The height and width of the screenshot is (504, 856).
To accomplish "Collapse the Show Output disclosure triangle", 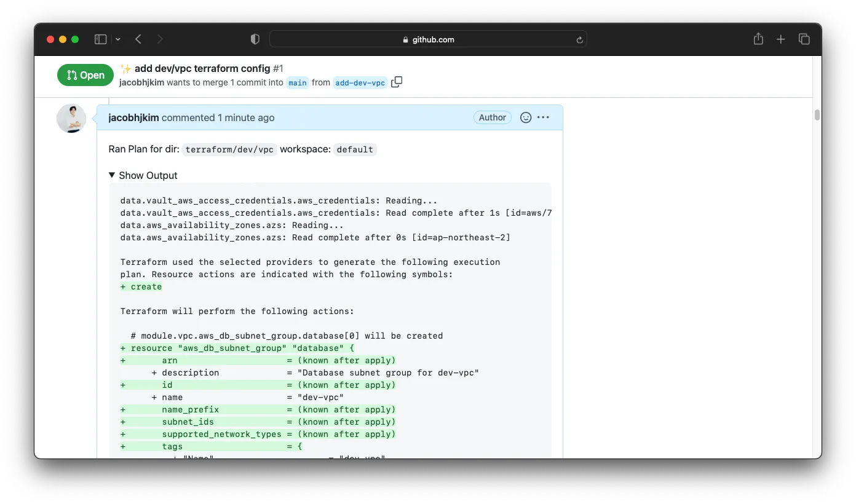I will pyautogui.click(x=112, y=175).
